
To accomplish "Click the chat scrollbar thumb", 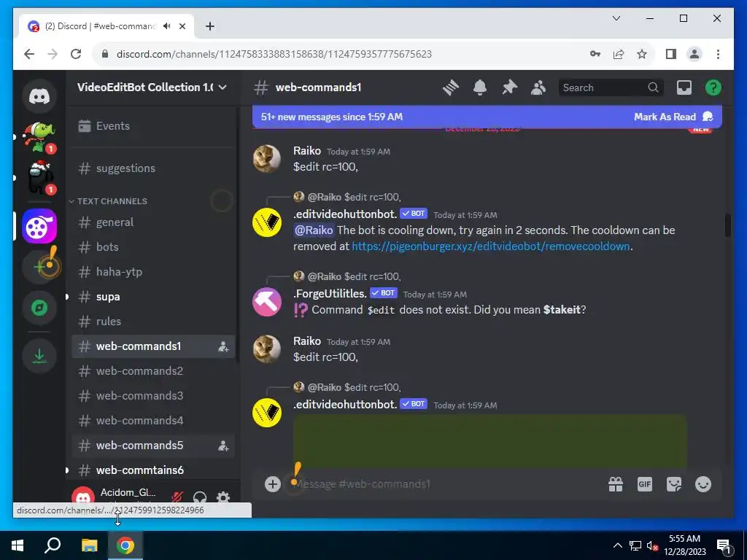I will (728, 226).
